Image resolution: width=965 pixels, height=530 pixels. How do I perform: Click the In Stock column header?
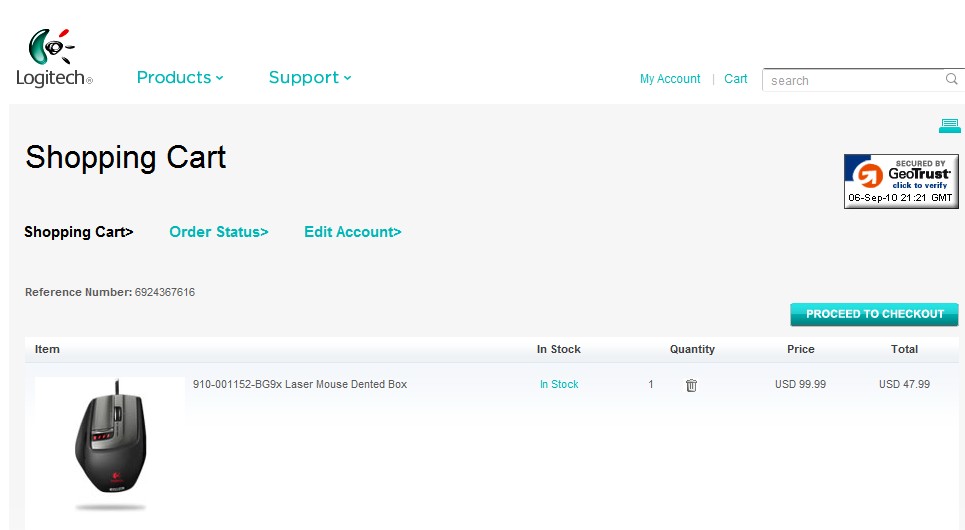pos(559,349)
